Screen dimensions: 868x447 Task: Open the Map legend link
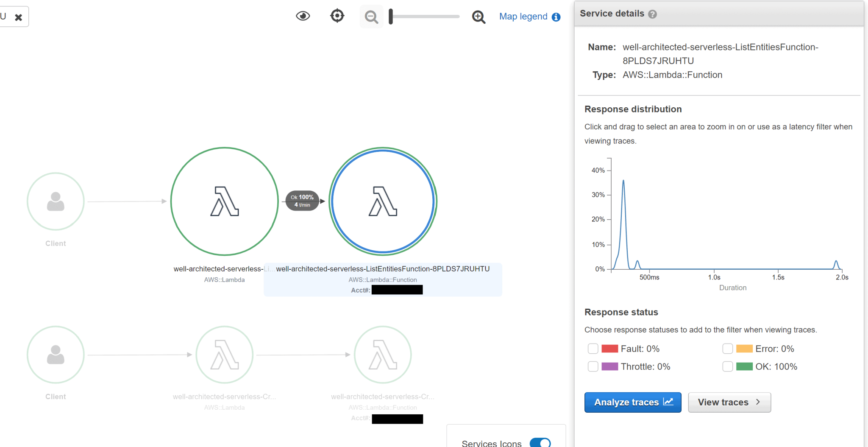pyautogui.click(x=524, y=17)
